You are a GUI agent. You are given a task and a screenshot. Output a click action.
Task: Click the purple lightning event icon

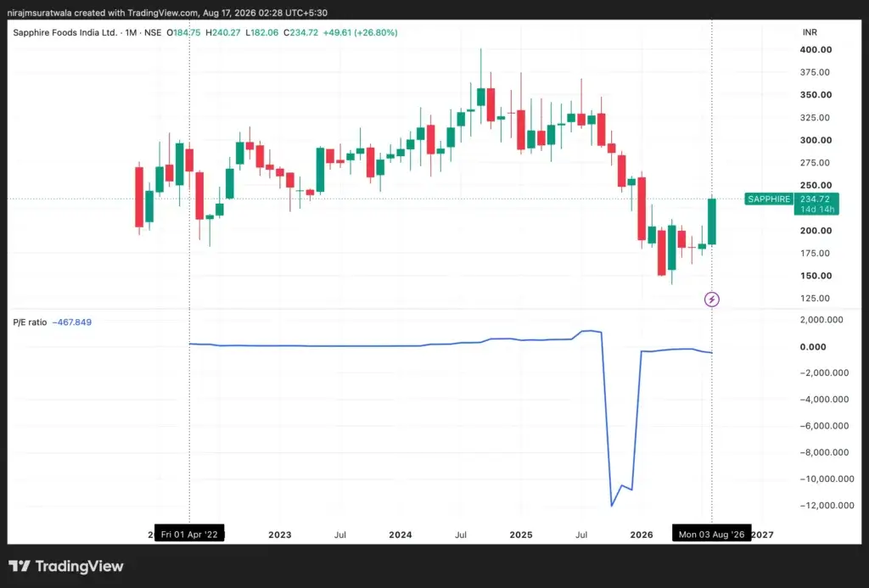(712, 300)
